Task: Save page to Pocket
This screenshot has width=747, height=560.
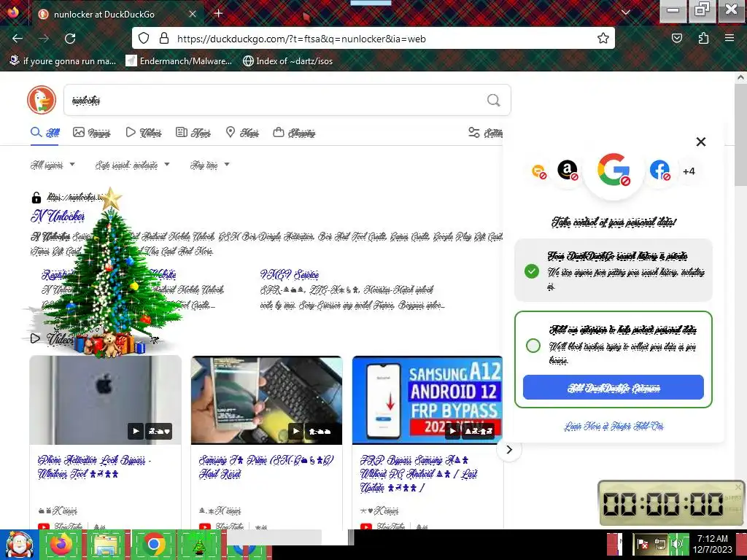Action: [x=676, y=38]
